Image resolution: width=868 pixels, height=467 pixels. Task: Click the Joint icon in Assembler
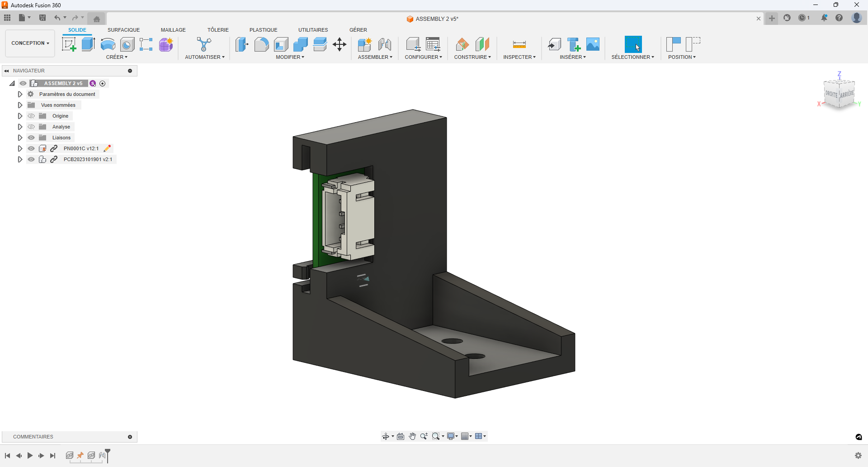pyautogui.click(x=384, y=44)
